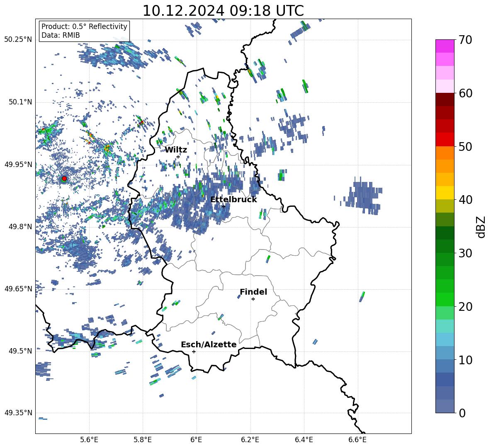Click the title 10.12.2024 09:18 UTC
Screen dimensions: 491x448
223,11
